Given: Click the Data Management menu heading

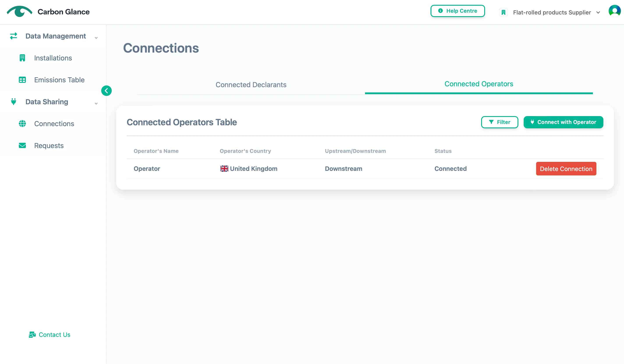Looking at the screenshot, I should click(x=56, y=36).
